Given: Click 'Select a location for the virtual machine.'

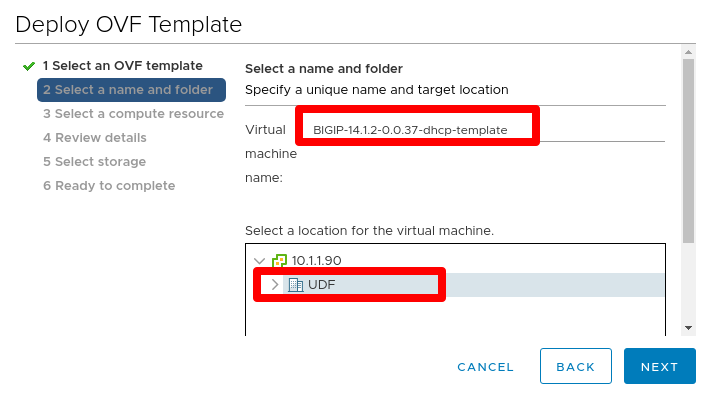Looking at the screenshot, I should pos(369,231).
